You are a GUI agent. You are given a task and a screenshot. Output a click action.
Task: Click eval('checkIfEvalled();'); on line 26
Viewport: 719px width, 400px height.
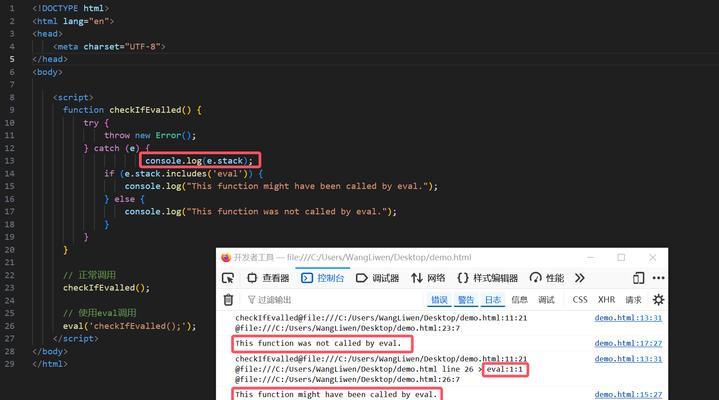(x=130, y=326)
